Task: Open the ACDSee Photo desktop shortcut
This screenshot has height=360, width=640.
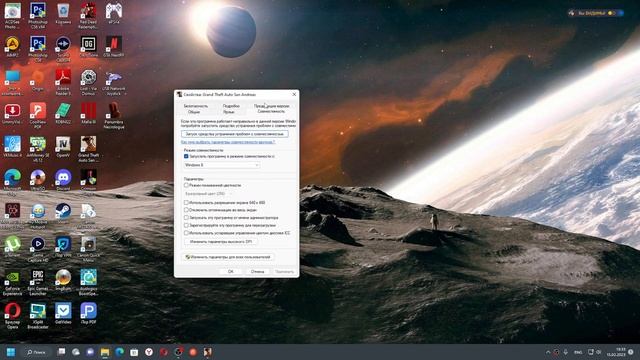Action: click(12, 16)
